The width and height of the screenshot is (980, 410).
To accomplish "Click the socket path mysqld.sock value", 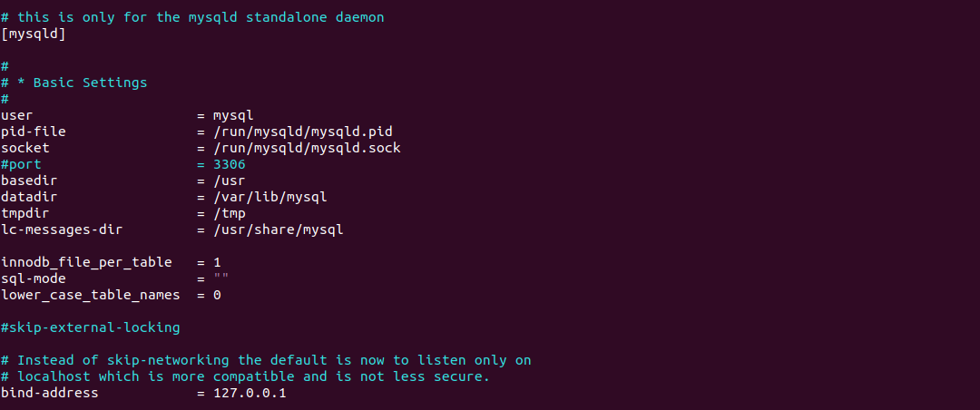I will [307, 148].
